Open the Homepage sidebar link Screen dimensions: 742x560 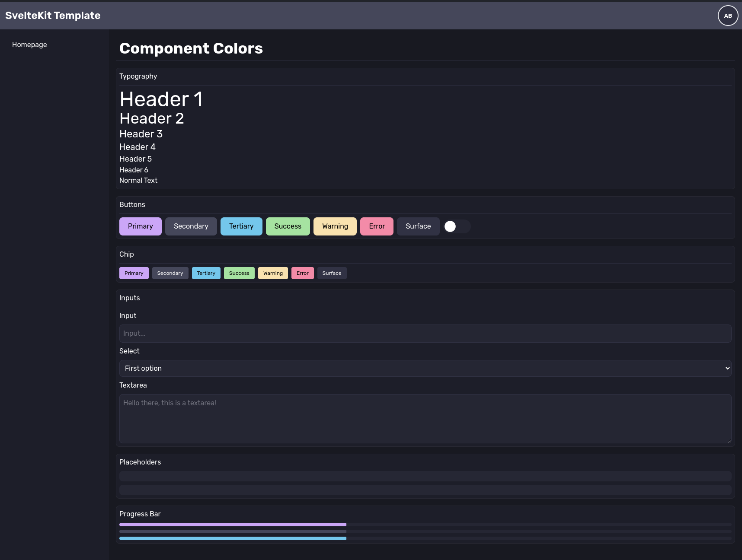point(29,45)
